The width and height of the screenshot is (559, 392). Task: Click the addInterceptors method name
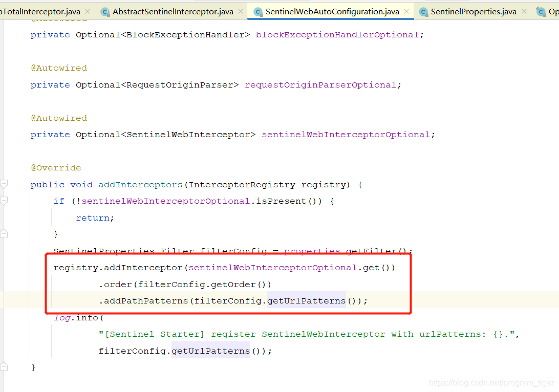pos(140,185)
